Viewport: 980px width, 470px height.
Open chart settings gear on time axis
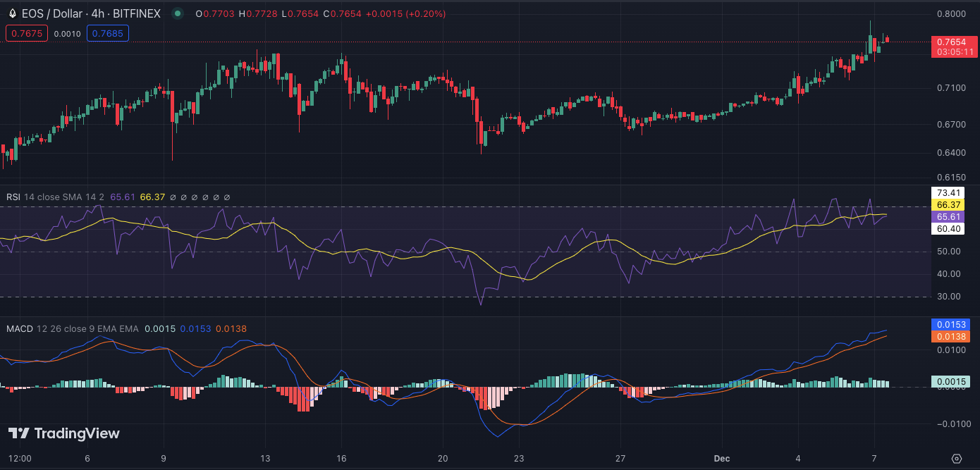[x=957, y=458]
